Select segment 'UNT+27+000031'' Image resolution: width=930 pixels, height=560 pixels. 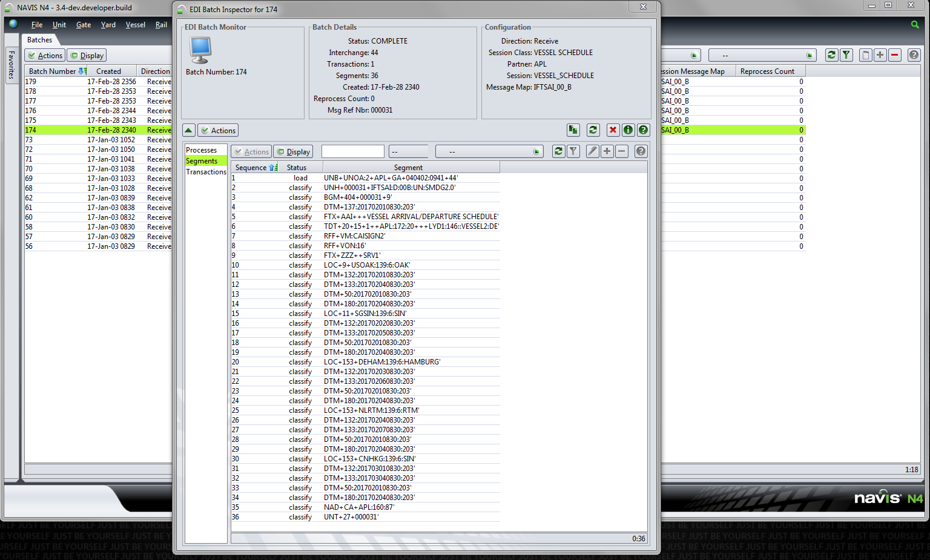tap(366, 517)
